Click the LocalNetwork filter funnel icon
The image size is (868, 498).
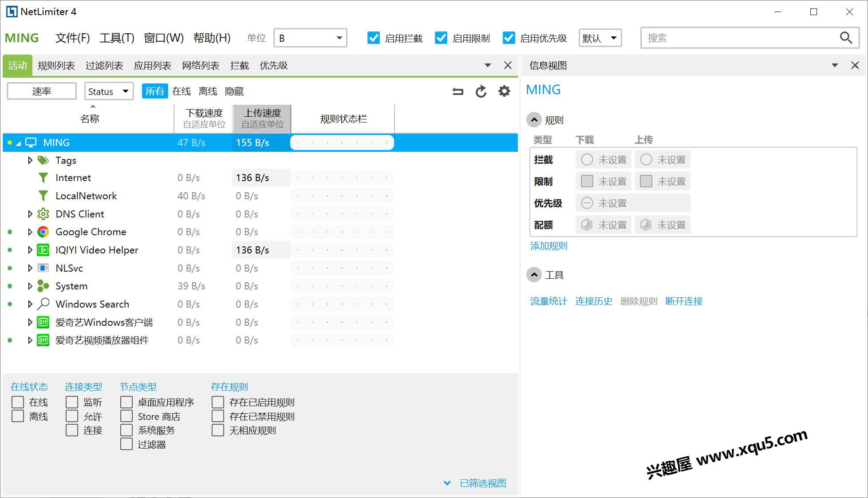(43, 196)
